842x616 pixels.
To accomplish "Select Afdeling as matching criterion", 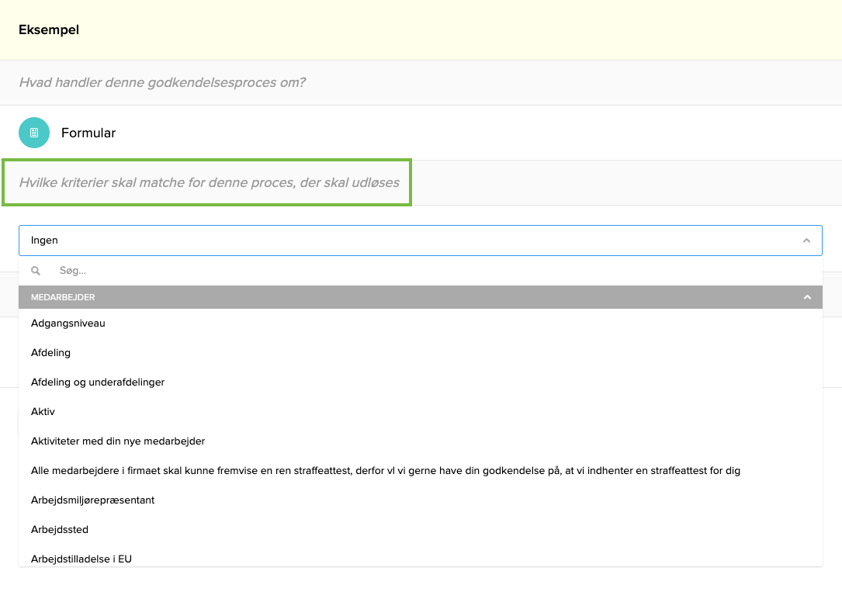I will (50, 352).
